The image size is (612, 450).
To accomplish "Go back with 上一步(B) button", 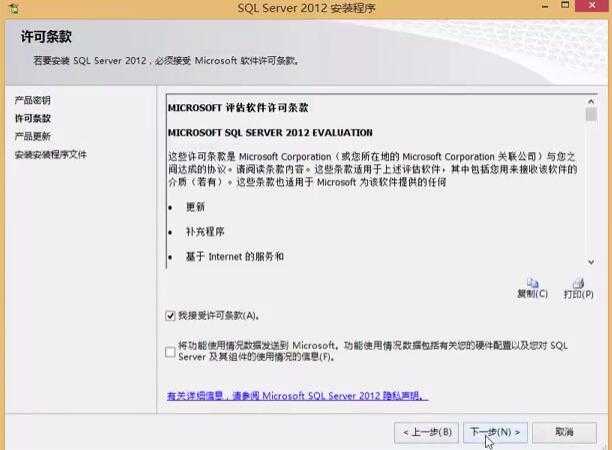I will click(426, 432).
